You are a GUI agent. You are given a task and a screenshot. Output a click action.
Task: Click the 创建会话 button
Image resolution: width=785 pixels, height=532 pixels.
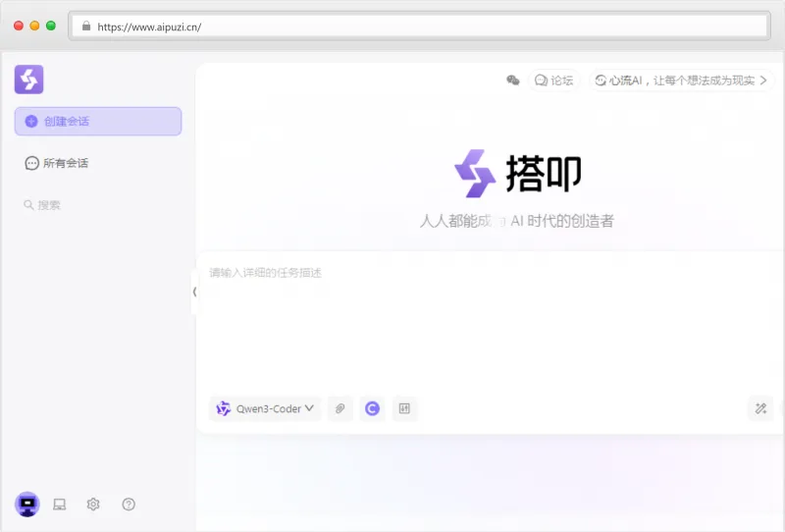tap(98, 122)
